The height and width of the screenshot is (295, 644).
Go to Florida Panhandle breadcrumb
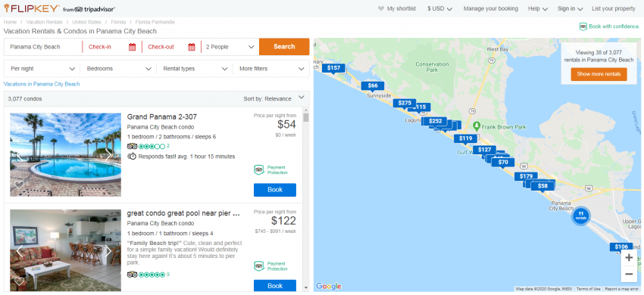tap(155, 22)
